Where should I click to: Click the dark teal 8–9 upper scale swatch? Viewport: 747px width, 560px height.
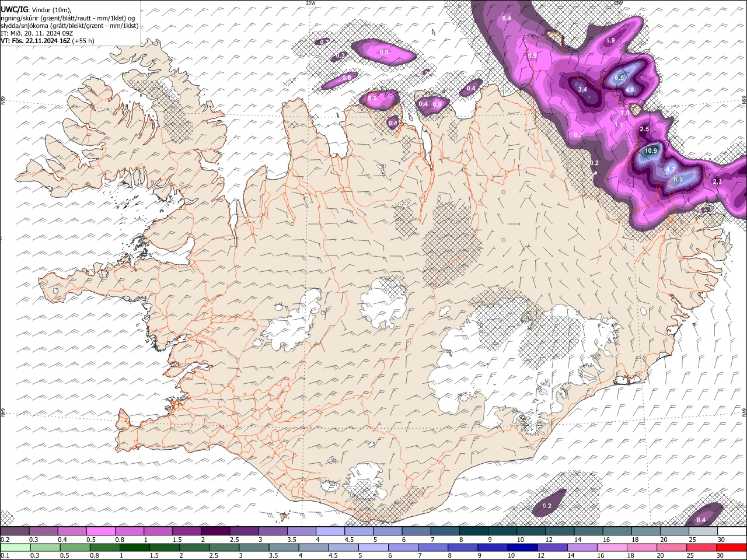(x=474, y=531)
